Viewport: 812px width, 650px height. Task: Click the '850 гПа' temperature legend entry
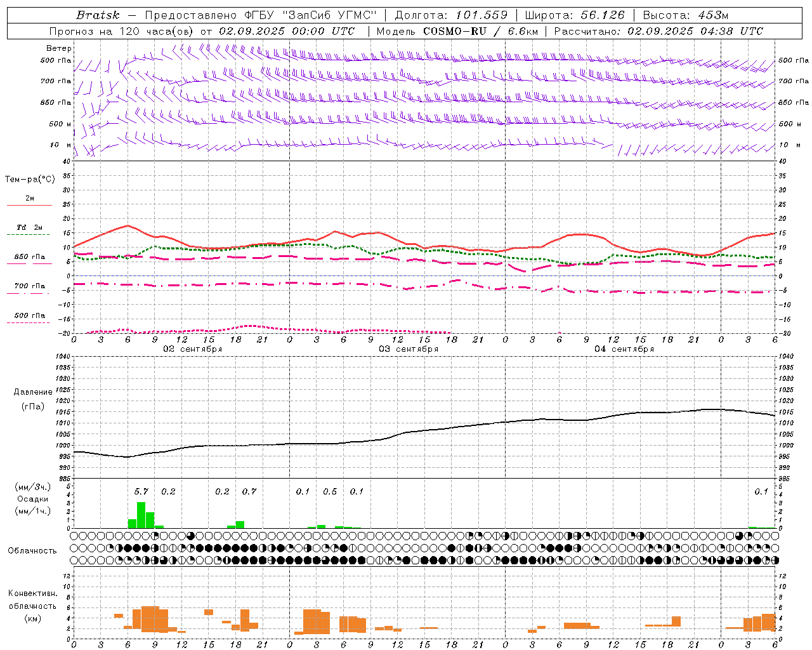[30, 257]
